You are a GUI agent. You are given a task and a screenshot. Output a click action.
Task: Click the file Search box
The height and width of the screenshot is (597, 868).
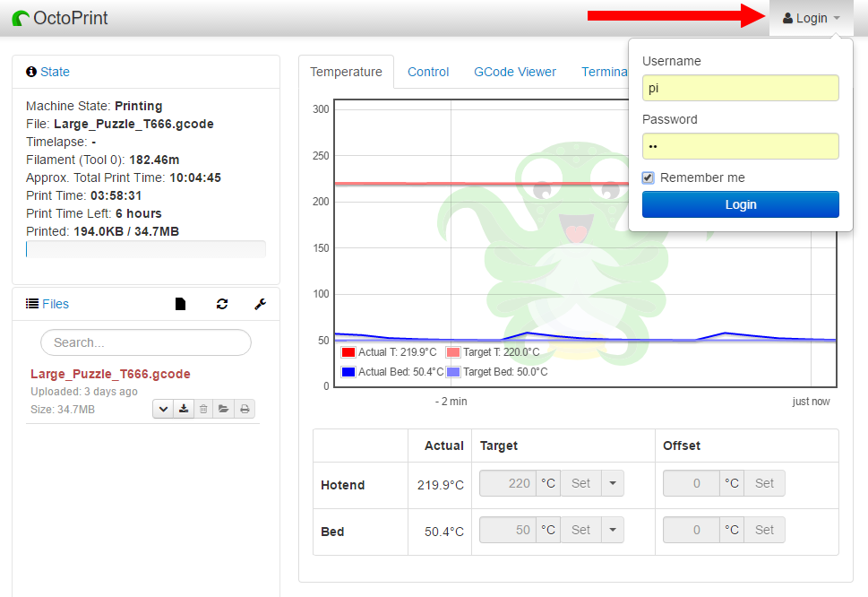146,342
